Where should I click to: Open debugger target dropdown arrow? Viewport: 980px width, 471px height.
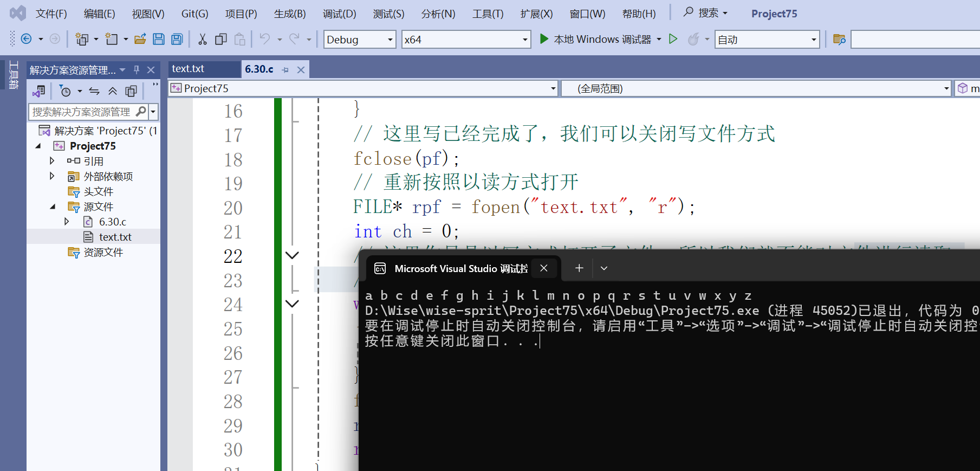(659, 39)
